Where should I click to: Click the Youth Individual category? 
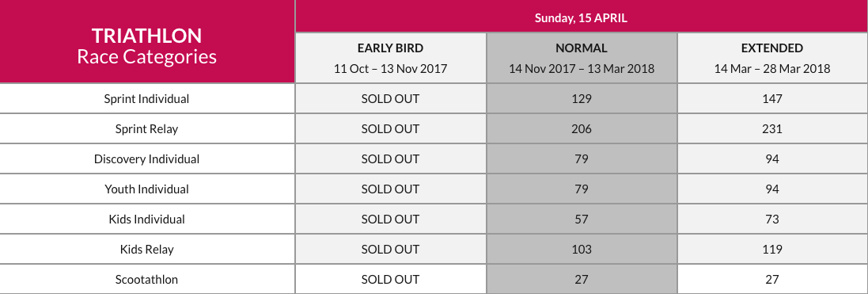click(x=146, y=189)
